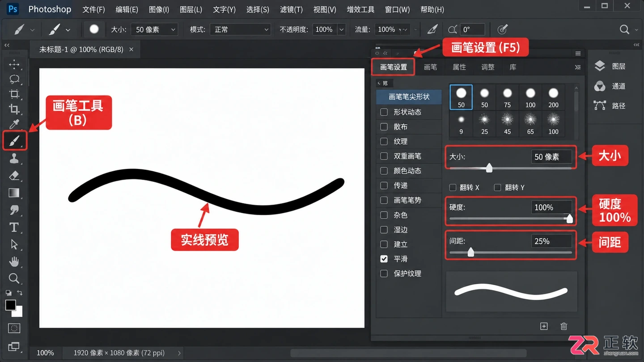
Task: Toggle Quick Mask mode icon
Action: click(14, 328)
